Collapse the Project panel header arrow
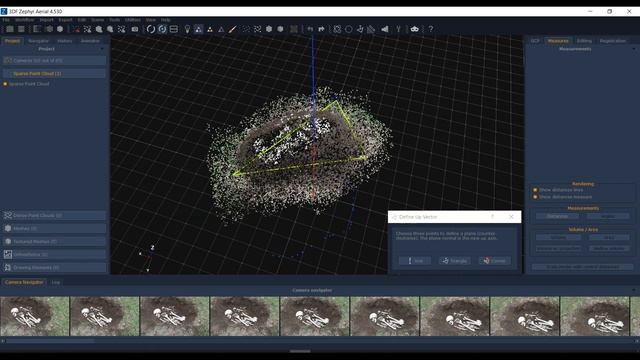Viewport: 640px width, 360px height. coord(102,49)
